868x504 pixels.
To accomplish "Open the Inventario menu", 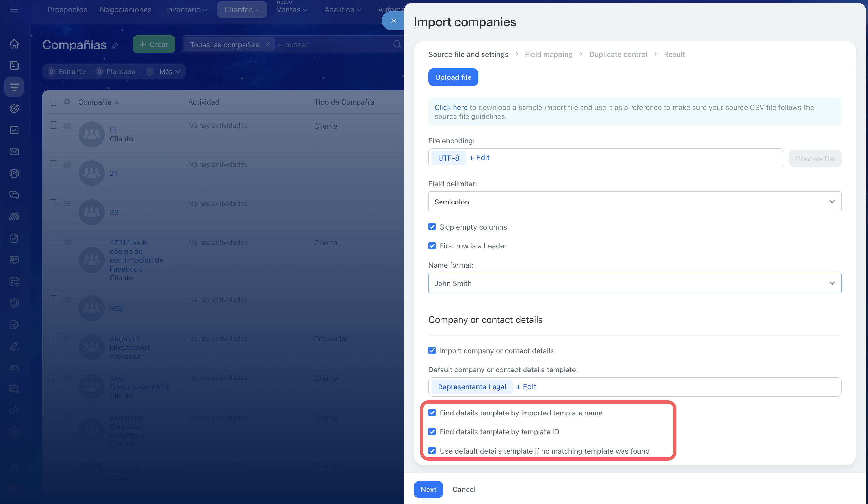I will 186,10.
